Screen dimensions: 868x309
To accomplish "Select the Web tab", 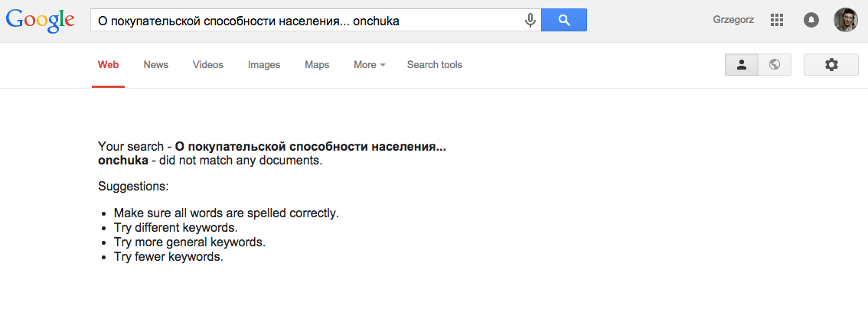I will (x=109, y=65).
